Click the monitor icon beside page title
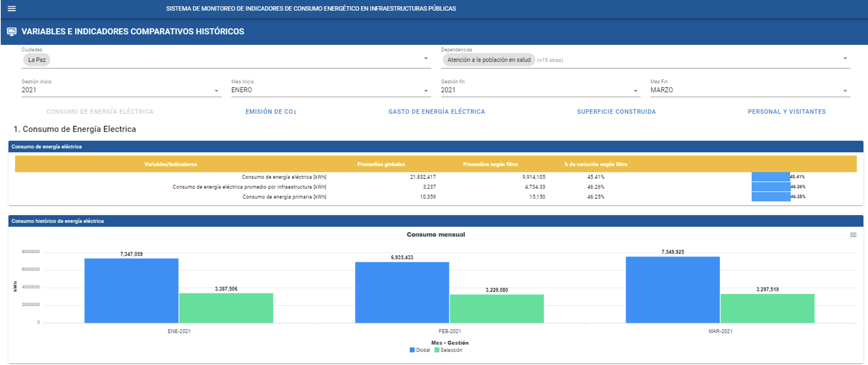Viewport: 868px width, 365px height. [12, 32]
